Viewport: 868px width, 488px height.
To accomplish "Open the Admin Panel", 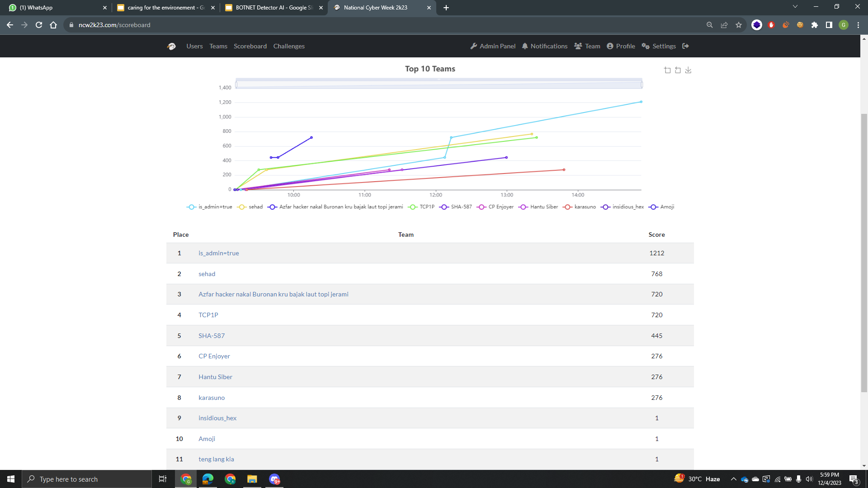I will (x=493, y=46).
